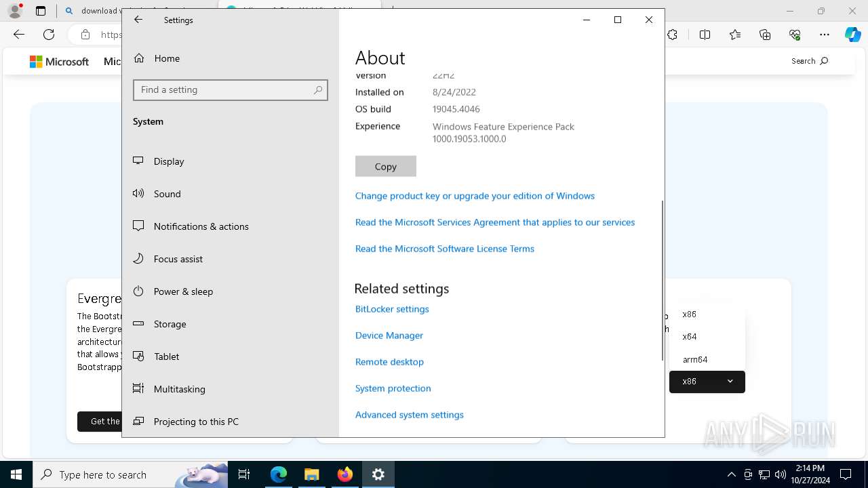Image resolution: width=868 pixels, height=488 pixels.
Task: Open Edge Collections icon
Action: coord(765,35)
